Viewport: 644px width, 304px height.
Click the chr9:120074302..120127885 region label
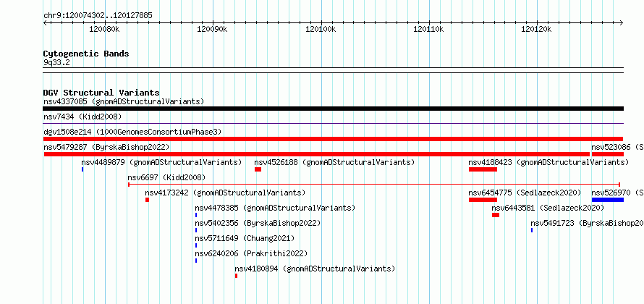(x=98, y=16)
